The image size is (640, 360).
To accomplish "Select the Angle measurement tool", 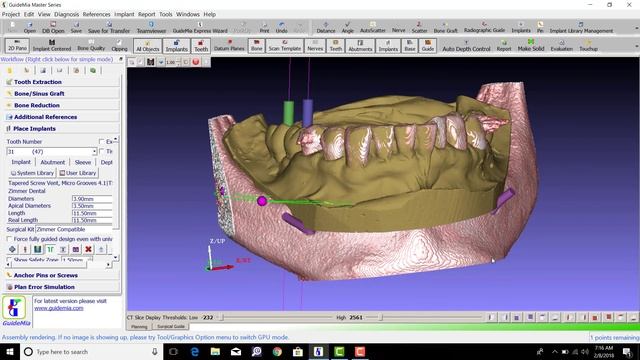I will pos(347,27).
